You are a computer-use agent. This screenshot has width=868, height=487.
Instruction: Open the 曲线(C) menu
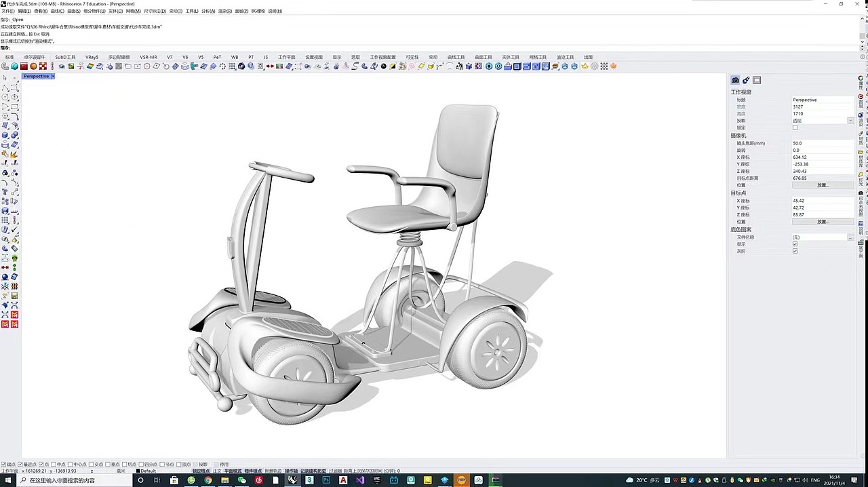coord(58,11)
